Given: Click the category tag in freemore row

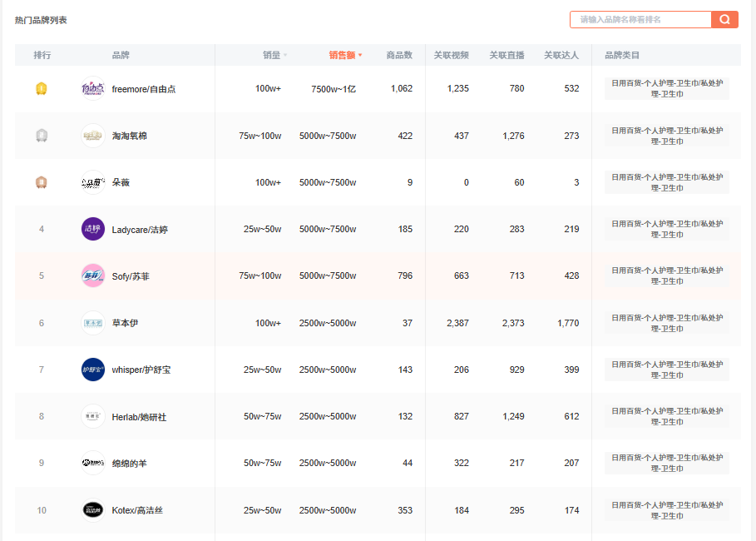Looking at the screenshot, I should coord(666,88).
